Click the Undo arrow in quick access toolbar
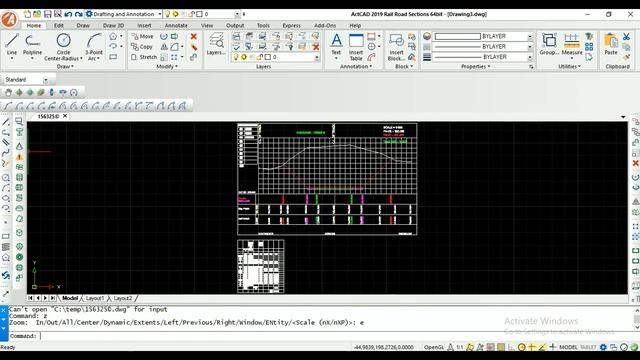Screen dimensions: 640x360 point(68,14)
